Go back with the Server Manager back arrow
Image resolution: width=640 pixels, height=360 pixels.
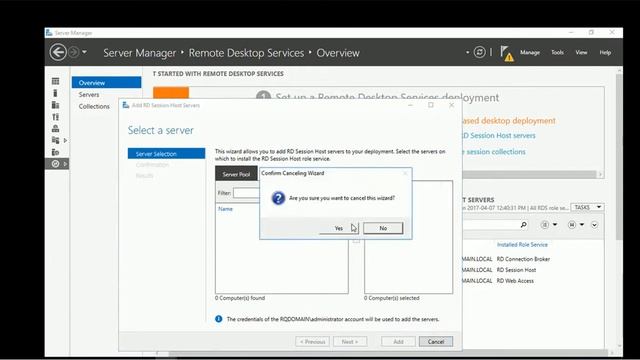(x=58, y=52)
